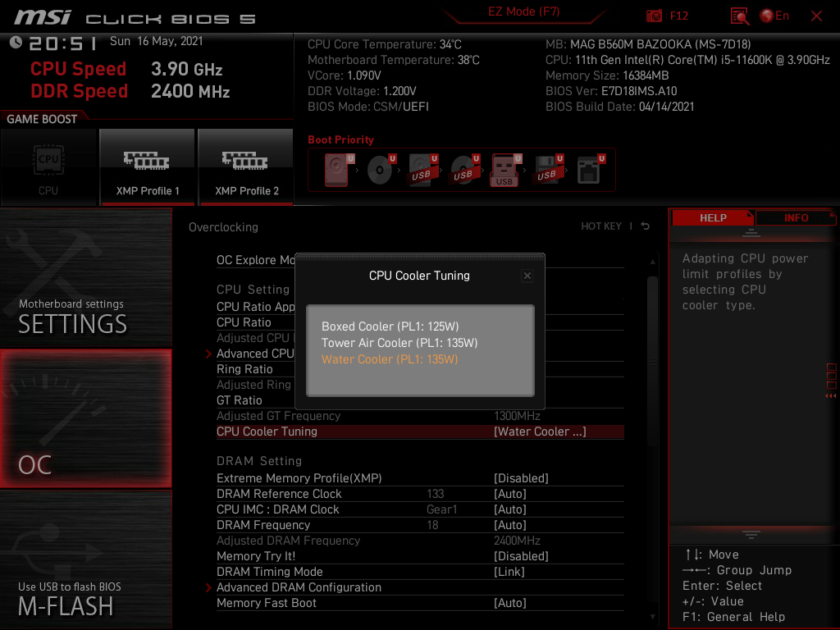Viewport: 840px width, 630px height.
Task: Click the Adjusted GT Frequency 1300MHz value
Action: 517,416
